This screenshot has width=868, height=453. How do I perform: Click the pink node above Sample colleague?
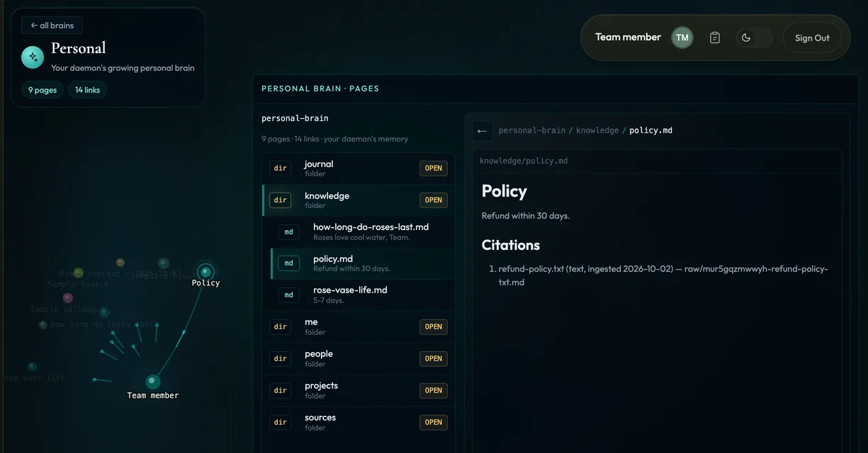pos(68,298)
